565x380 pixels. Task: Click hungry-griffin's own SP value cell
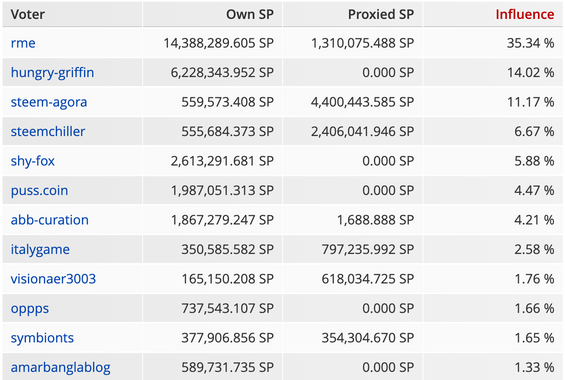(x=222, y=73)
